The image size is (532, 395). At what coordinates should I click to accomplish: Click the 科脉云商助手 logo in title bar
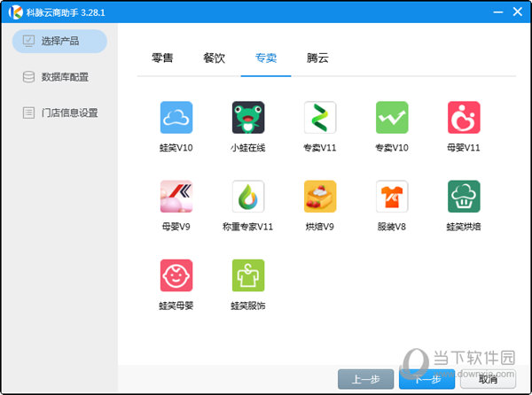15,12
